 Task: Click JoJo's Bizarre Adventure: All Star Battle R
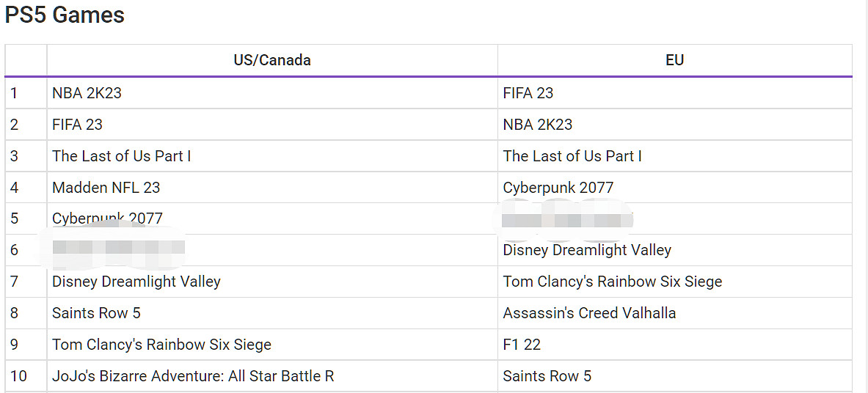pos(193,376)
